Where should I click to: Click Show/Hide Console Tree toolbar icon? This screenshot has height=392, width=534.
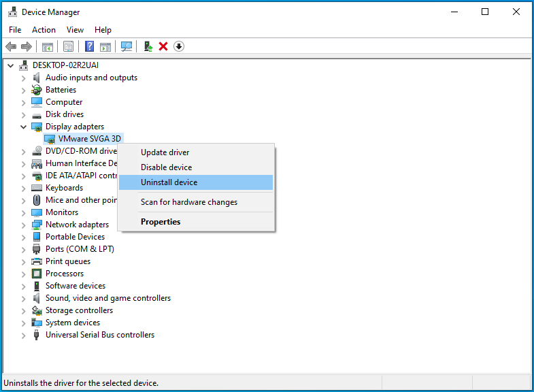pyautogui.click(x=48, y=46)
